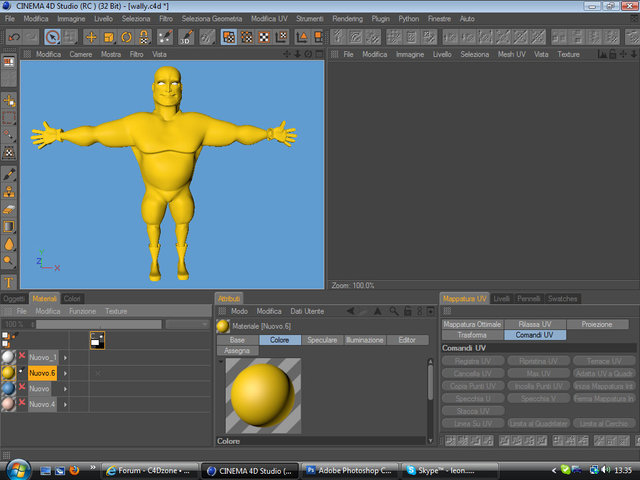
Task: Toggle the red X beside Nuovo material
Action: click(x=21, y=388)
